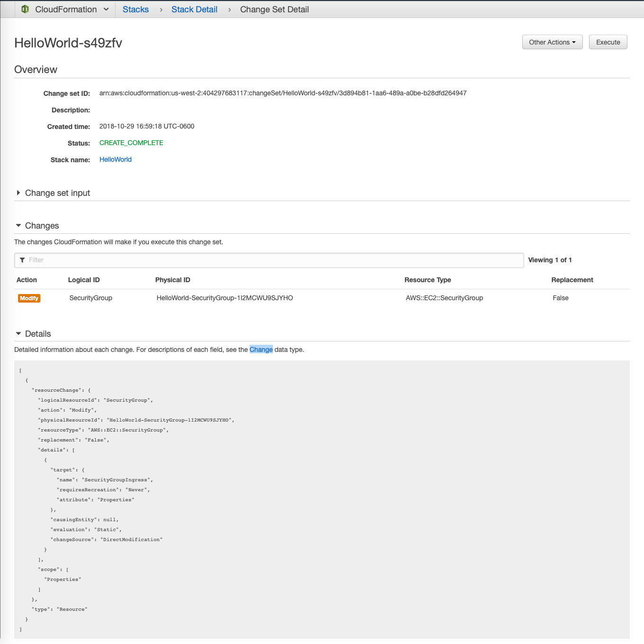Click the Viewing 1 of 1 label

point(550,260)
